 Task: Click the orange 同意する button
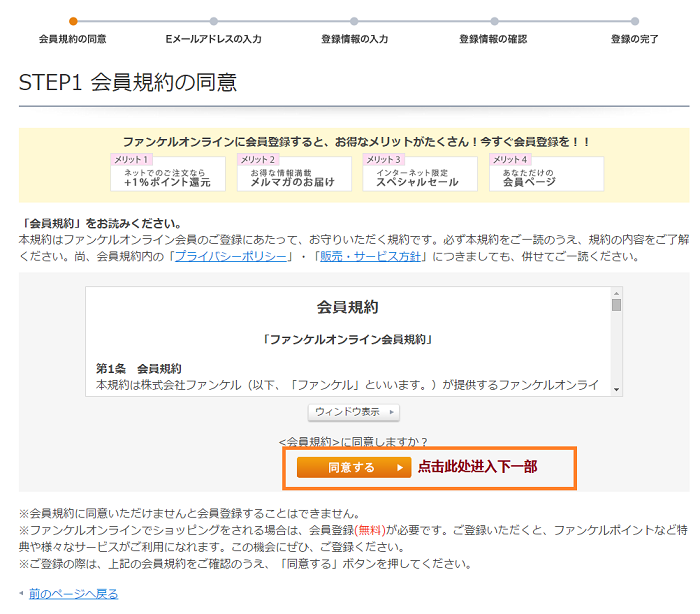pos(354,467)
